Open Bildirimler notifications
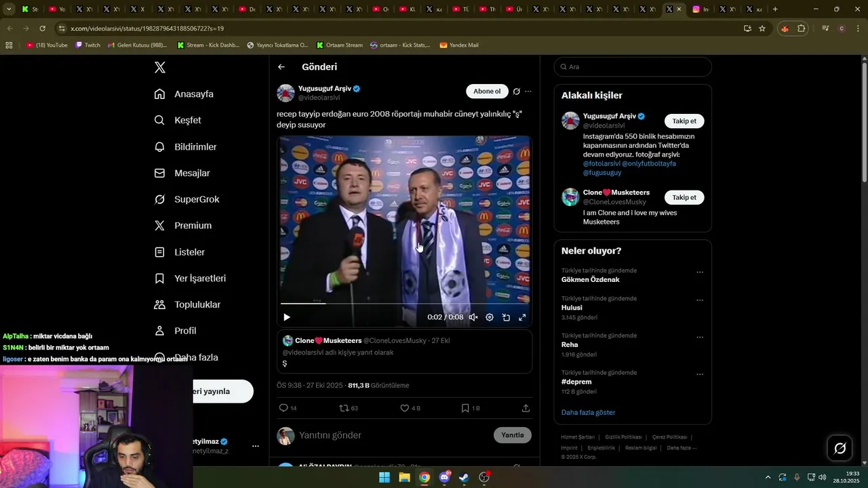This screenshot has width=868, height=488. point(185,146)
